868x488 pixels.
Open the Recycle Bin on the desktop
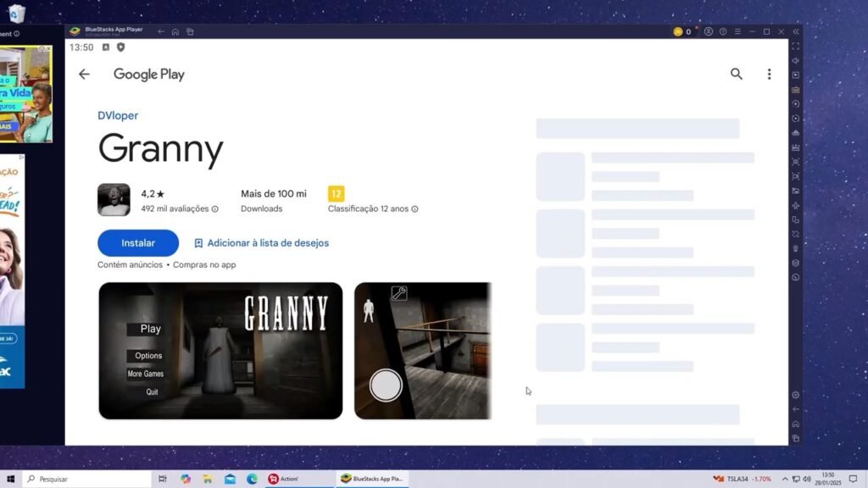click(x=17, y=13)
